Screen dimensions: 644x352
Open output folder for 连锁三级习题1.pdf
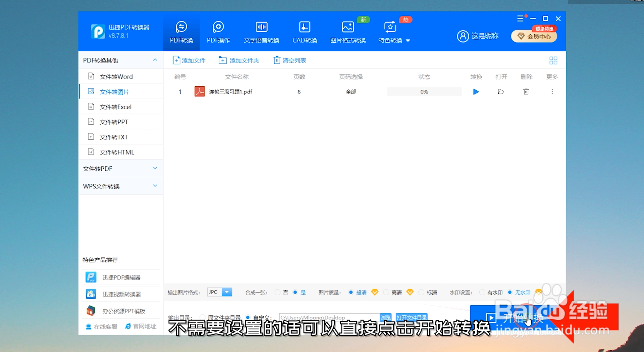(501, 92)
